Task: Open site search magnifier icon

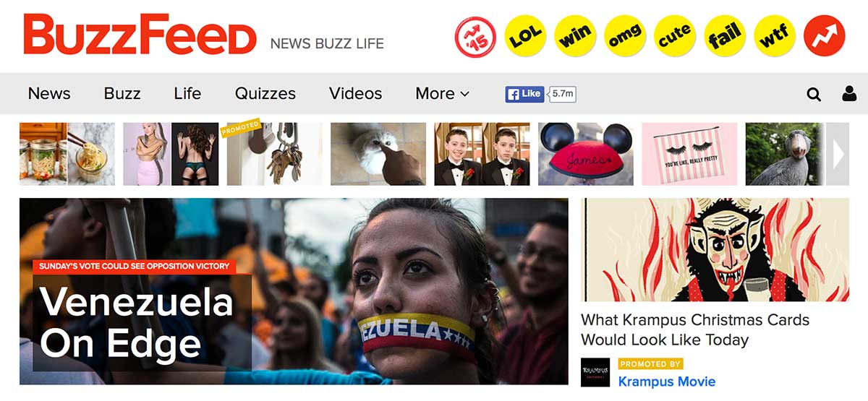Action: [x=814, y=94]
